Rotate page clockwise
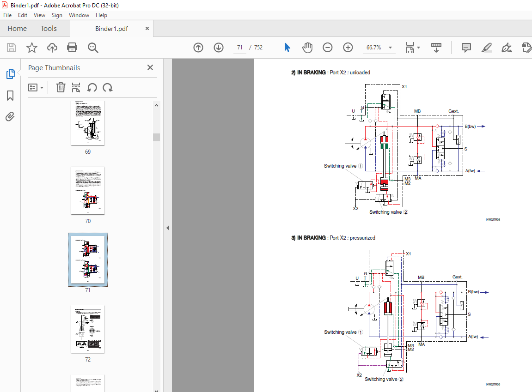This screenshot has height=392, width=532. (108, 87)
